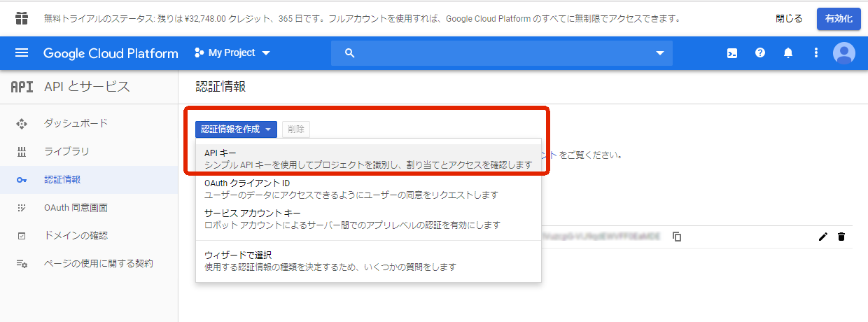Dismiss the banner with 閉じる
The height and width of the screenshot is (322, 868).
(789, 19)
